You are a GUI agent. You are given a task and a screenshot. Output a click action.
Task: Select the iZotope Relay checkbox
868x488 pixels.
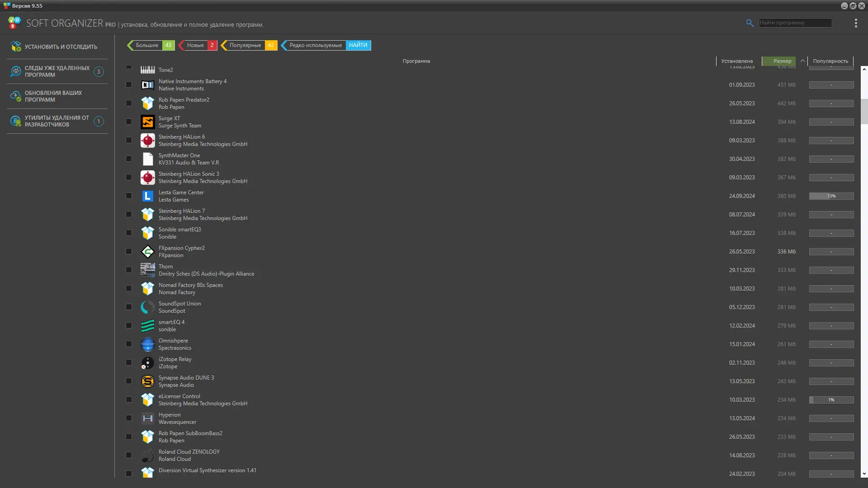(x=129, y=363)
